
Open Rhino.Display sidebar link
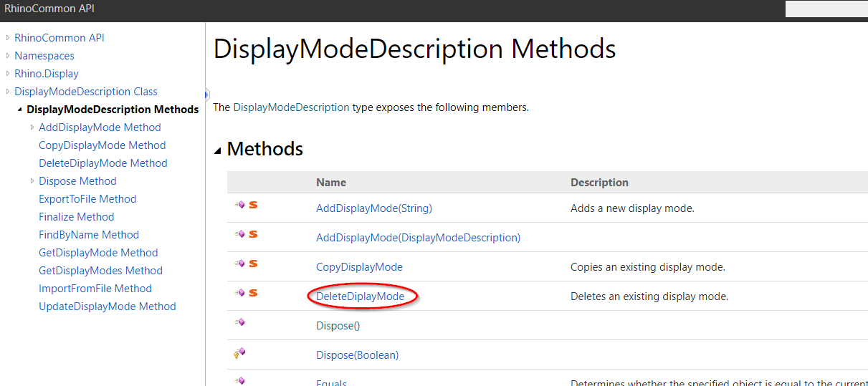click(x=47, y=74)
